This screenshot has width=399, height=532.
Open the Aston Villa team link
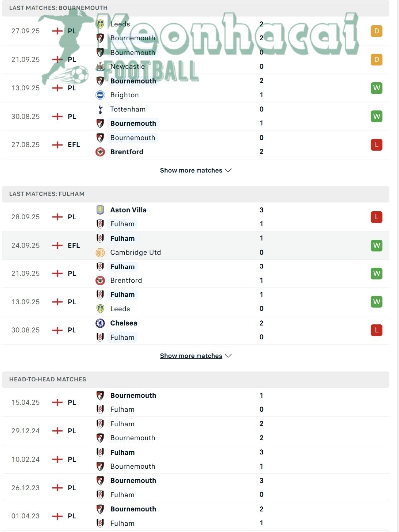click(x=128, y=210)
